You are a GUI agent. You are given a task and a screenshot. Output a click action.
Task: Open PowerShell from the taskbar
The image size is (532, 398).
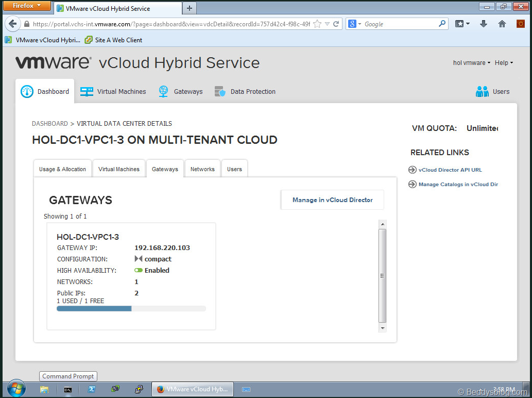pos(92,389)
